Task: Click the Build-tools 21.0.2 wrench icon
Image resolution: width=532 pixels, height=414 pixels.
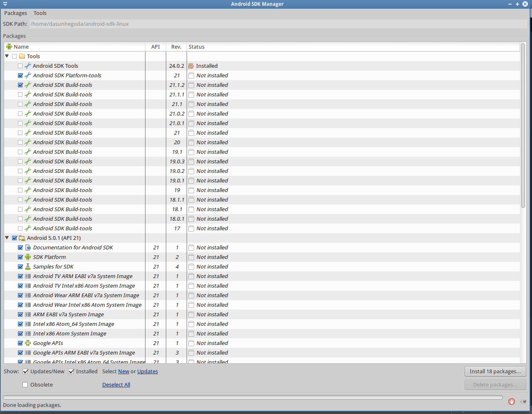Action: click(28, 113)
